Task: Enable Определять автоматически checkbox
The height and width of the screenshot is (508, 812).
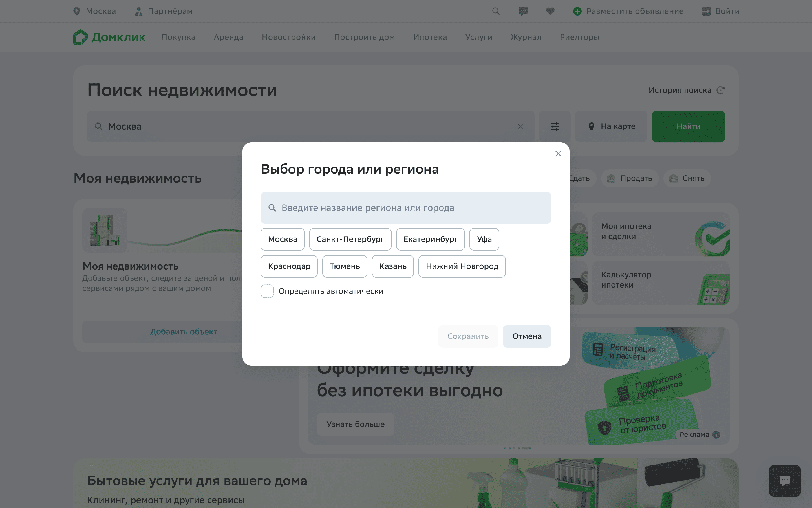Action: coord(267,291)
